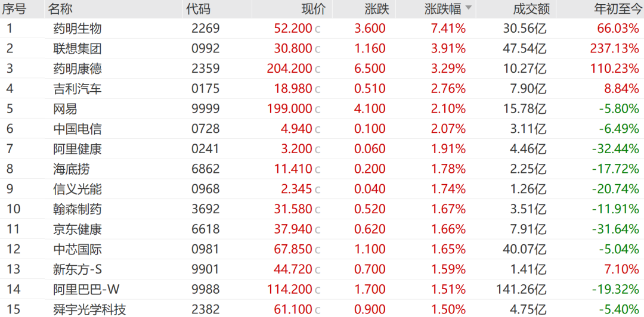Image resolution: width=644 pixels, height=317 pixels.
Task: Click the 现价 column header
Action: pos(314,8)
